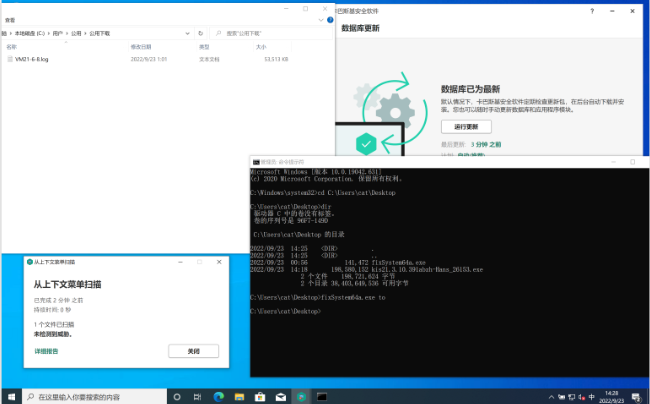
Task: Sort files by the 类型 column
Action: [x=204, y=47]
